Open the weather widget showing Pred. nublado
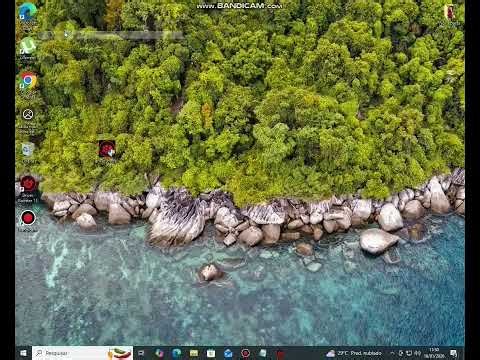 coord(354,353)
